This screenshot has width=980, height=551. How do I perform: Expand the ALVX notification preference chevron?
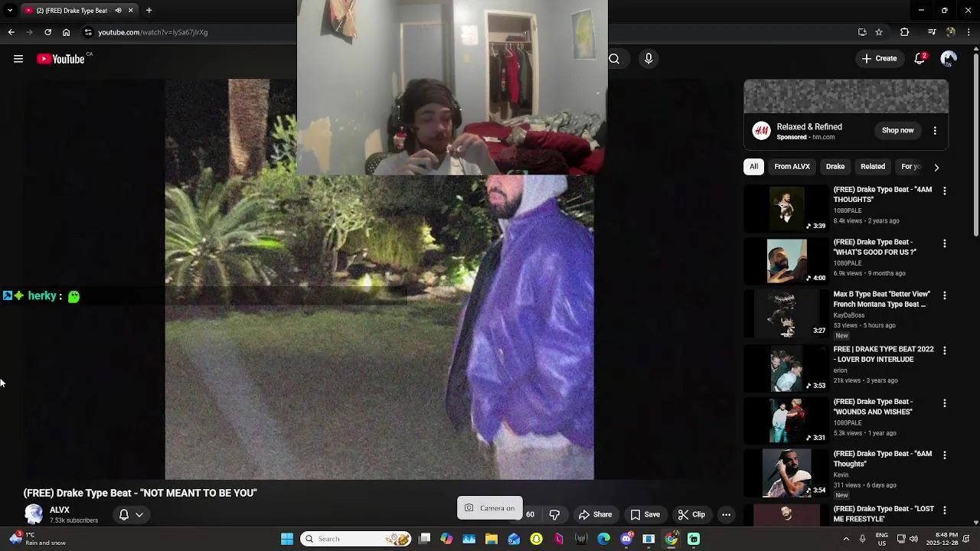[x=139, y=514]
